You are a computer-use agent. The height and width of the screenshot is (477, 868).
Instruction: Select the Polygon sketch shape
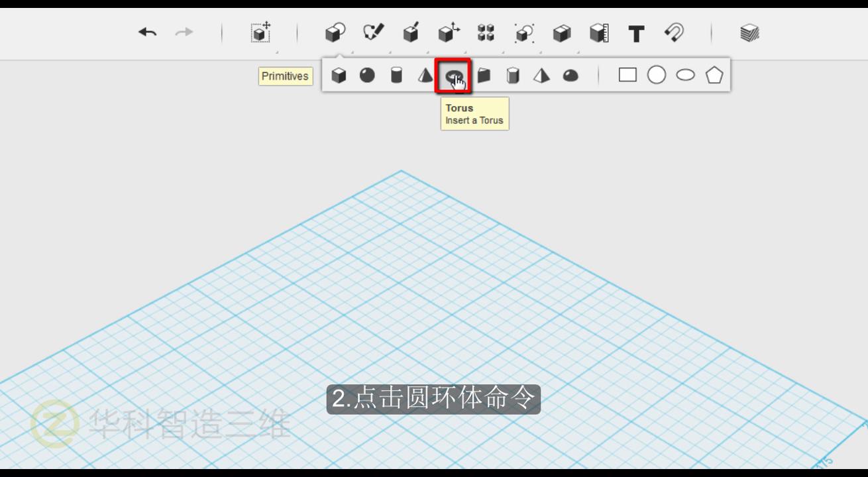pos(714,75)
